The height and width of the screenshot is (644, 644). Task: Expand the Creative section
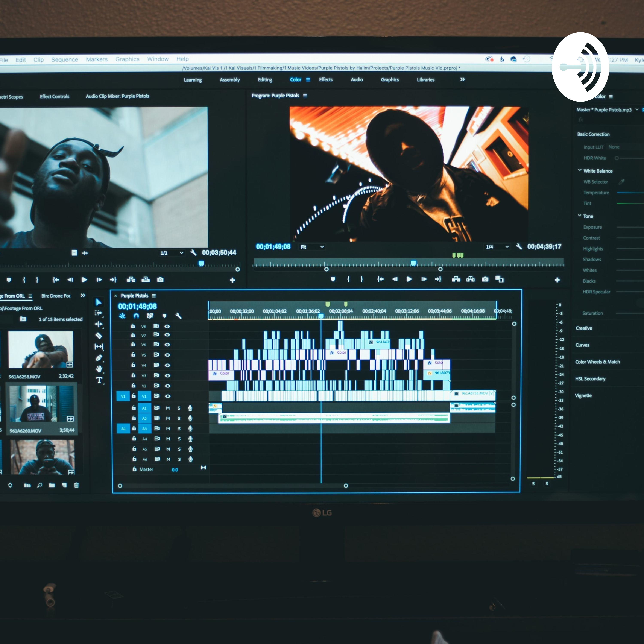pyautogui.click(x=584, y=328)
